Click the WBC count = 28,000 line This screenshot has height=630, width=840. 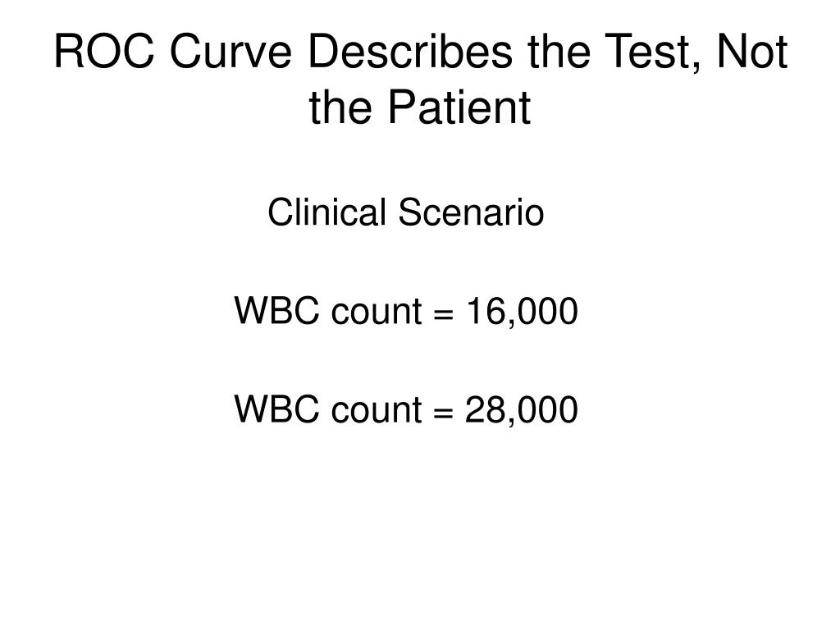tap(406, 409)
